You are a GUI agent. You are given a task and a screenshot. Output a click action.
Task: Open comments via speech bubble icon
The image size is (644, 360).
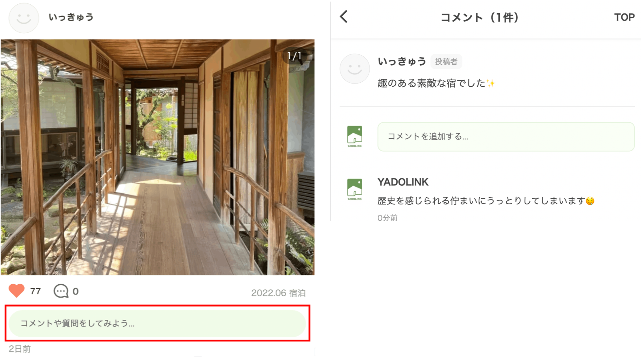61,291
